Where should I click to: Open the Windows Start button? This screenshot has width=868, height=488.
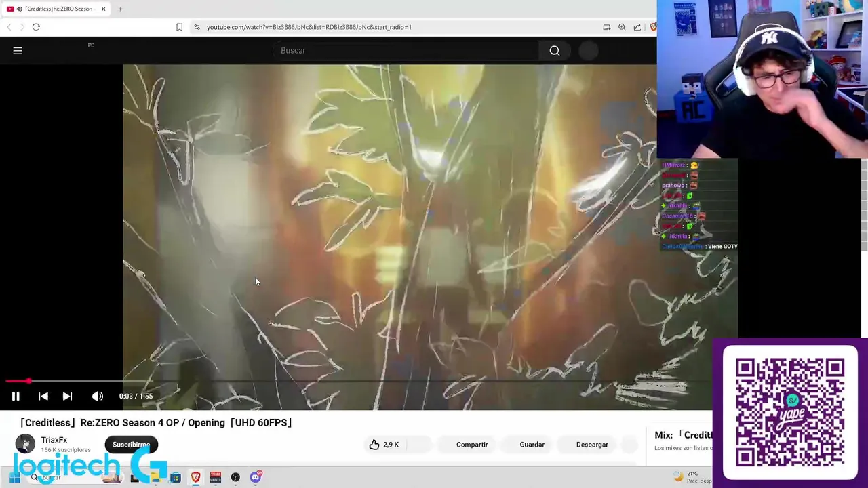[x=14, y=477]
